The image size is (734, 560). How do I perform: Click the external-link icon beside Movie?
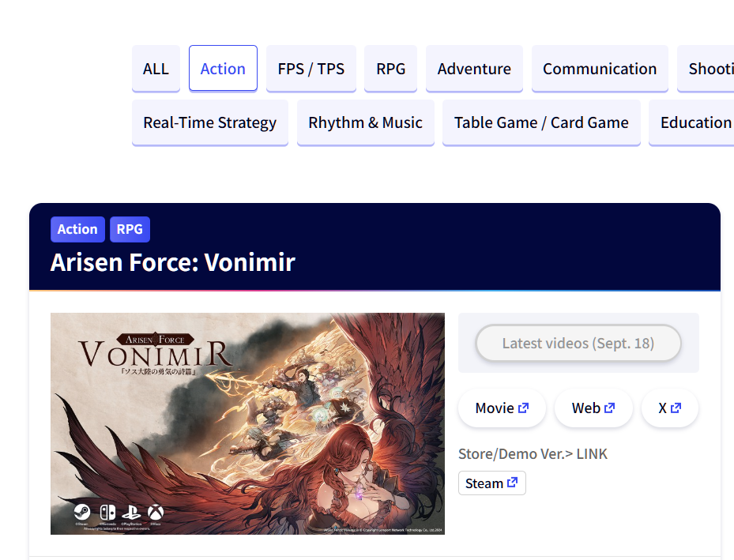click(523, 408)
